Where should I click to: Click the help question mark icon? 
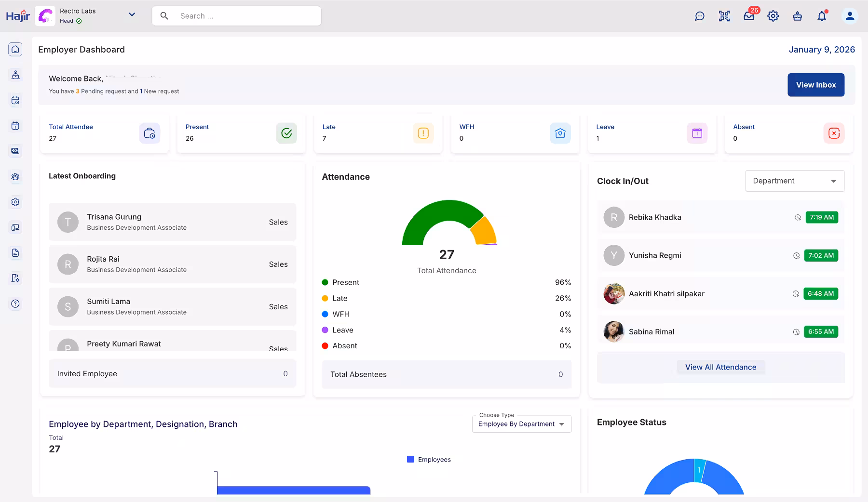(15, 304)
